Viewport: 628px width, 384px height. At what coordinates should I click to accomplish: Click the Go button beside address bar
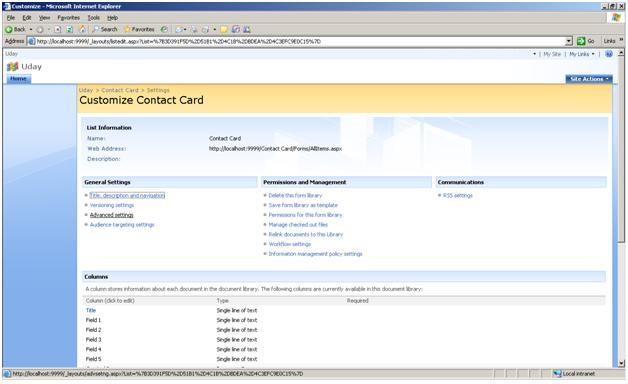coord(586,41)
